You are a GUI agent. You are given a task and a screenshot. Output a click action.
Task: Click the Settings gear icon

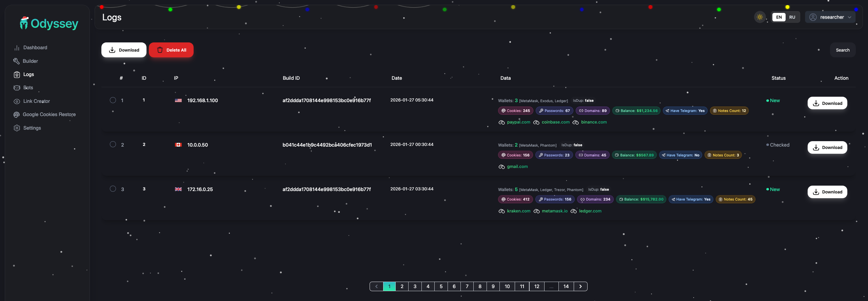pyautogui.click(x=17, y=128)
